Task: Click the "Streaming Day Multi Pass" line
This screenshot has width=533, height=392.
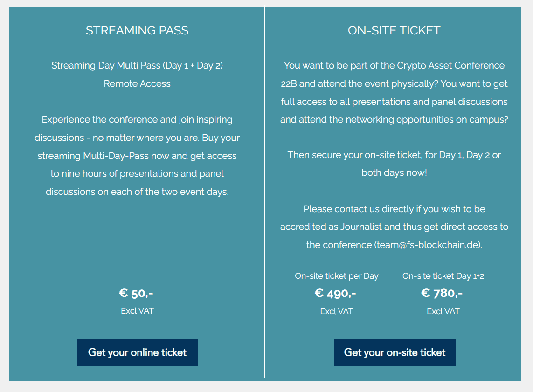Action: point(137,66)
